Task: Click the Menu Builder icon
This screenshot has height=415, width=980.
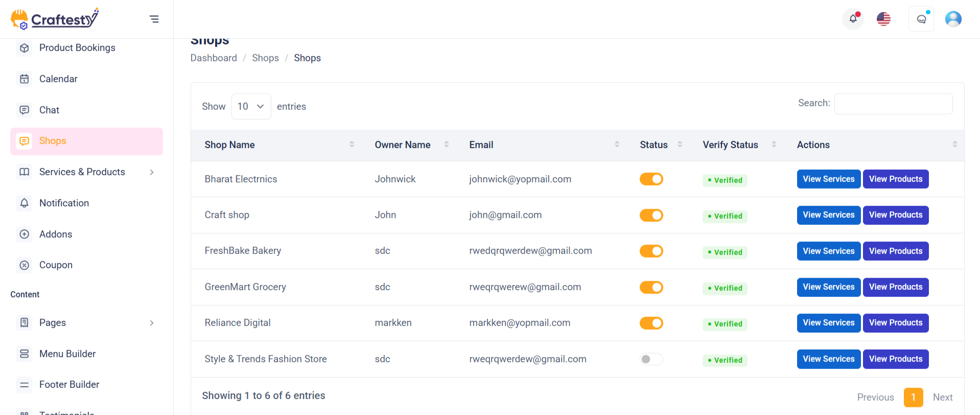Action: (24, 354)
